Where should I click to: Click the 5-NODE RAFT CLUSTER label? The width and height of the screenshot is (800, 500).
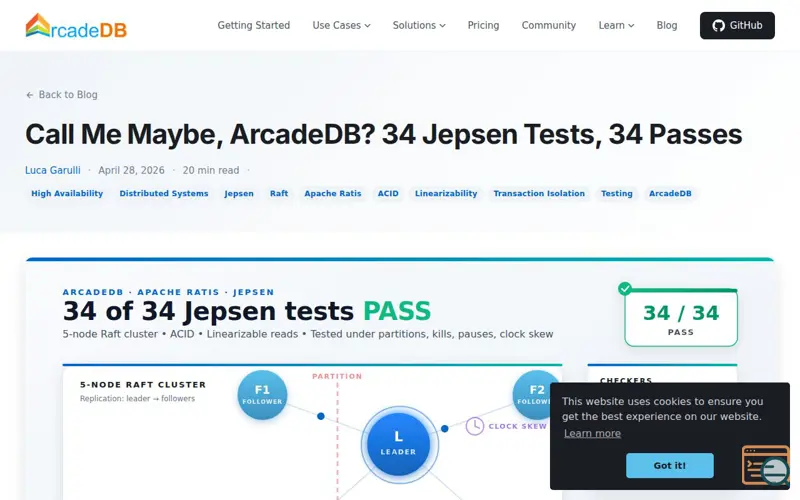coord(143,385)
